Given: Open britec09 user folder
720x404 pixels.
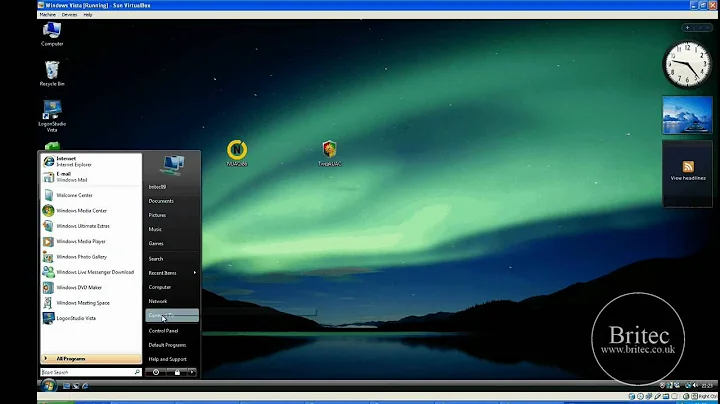Looking at the screenshot, I should (172, 187).
